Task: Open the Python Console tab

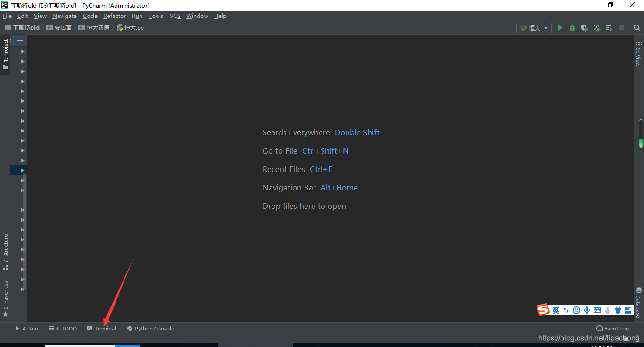Action: [150, 329]
